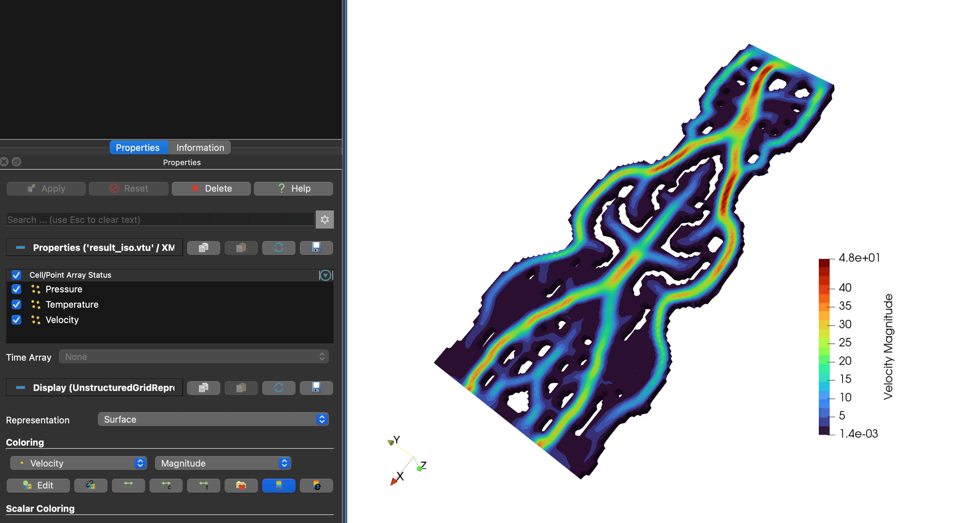Save result_iso.vtu Properties settings as default
980x523 pixels.
(x=316, y=248)
